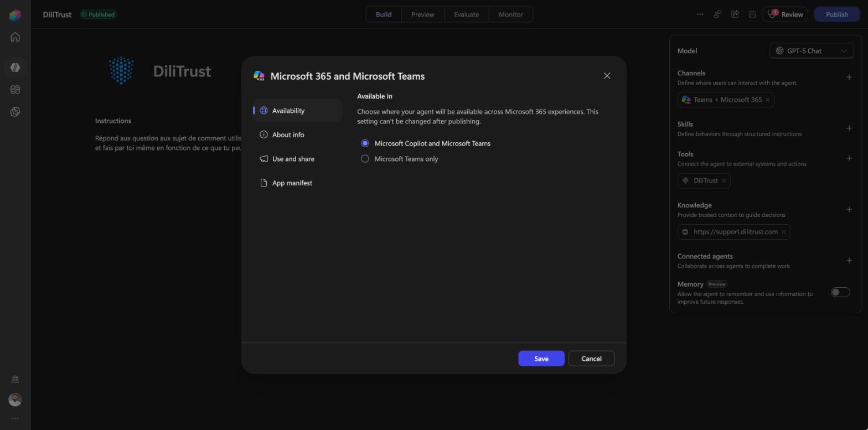Switch to the Evaluate tab
Viewport: 868px width, 430px height.
coord(467,14)
